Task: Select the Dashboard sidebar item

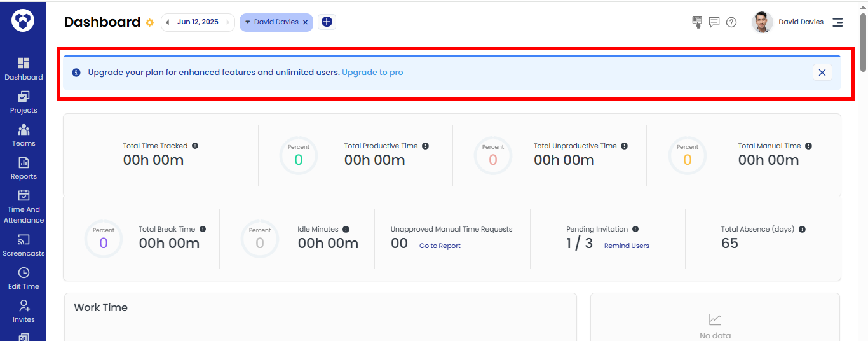Action: 24,69
